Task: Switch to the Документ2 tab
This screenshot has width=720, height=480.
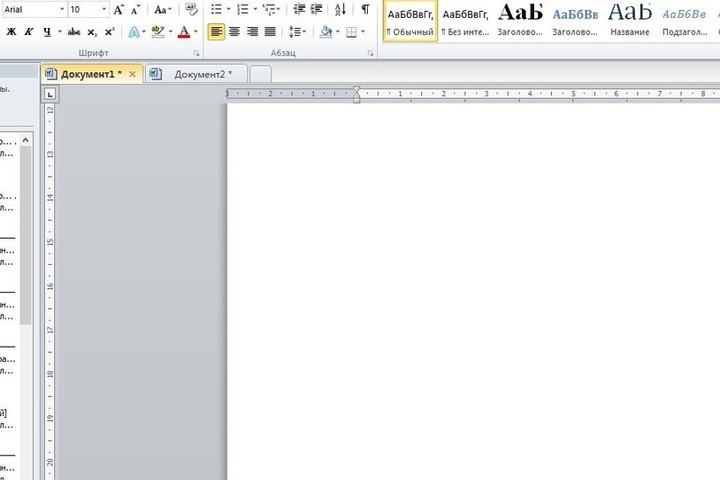Action: click(200, 74)
